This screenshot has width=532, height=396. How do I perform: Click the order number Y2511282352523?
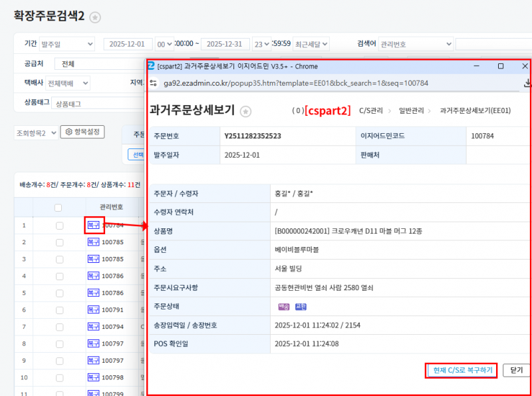click(253, 136)
